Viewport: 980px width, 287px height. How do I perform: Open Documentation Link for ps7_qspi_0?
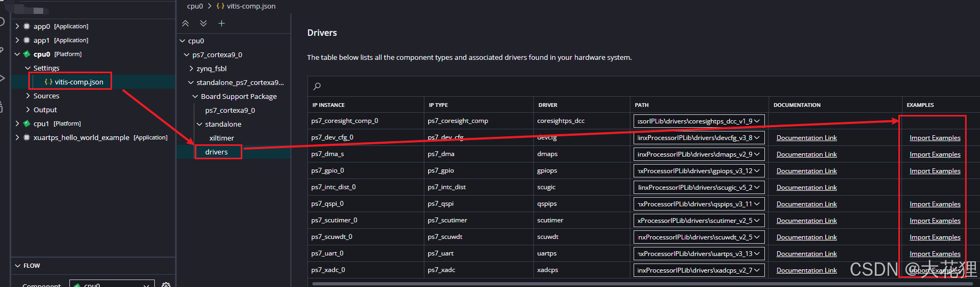(807, 204)
